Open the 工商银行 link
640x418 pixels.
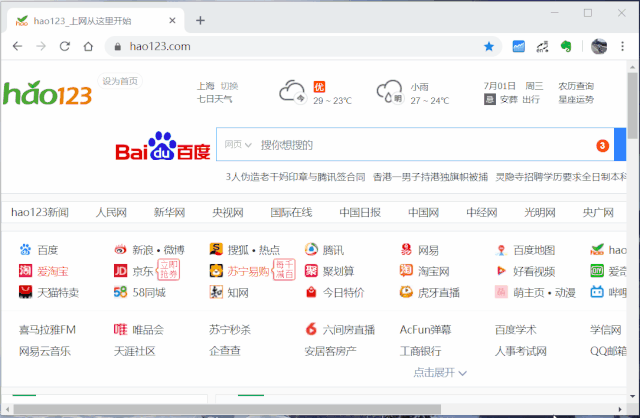coord(420,351)
